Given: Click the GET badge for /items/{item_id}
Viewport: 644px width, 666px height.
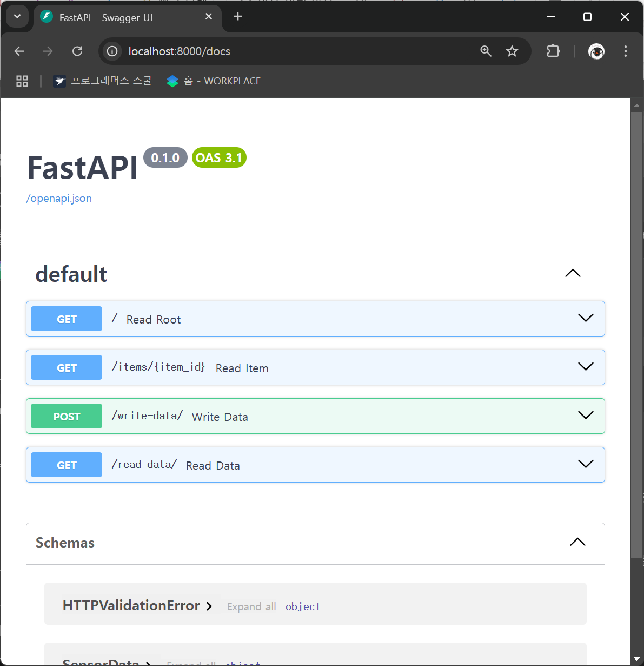Looking at the screenshot, I should (x=67, y=368).
